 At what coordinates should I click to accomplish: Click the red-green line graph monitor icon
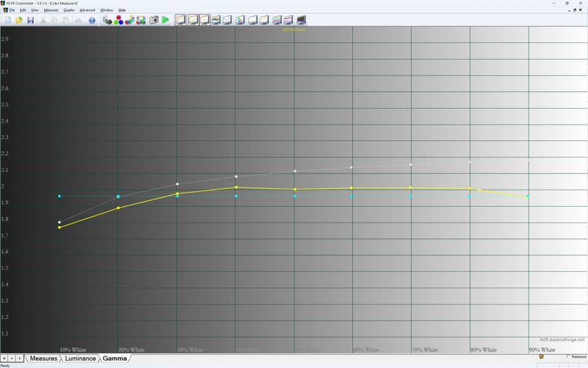(x=288, y=20)
